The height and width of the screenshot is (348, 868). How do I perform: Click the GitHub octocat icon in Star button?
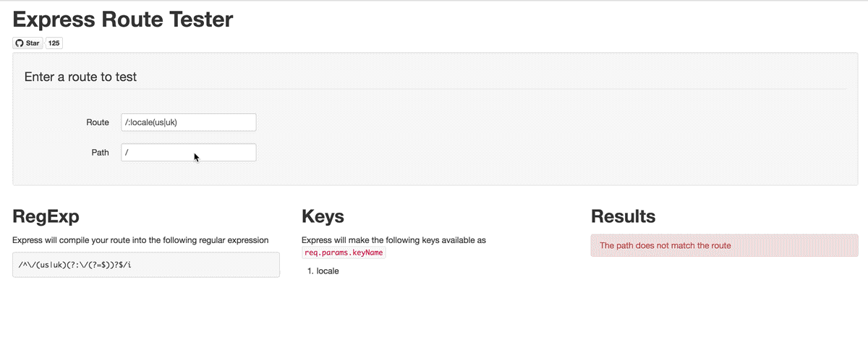[20, 43]
